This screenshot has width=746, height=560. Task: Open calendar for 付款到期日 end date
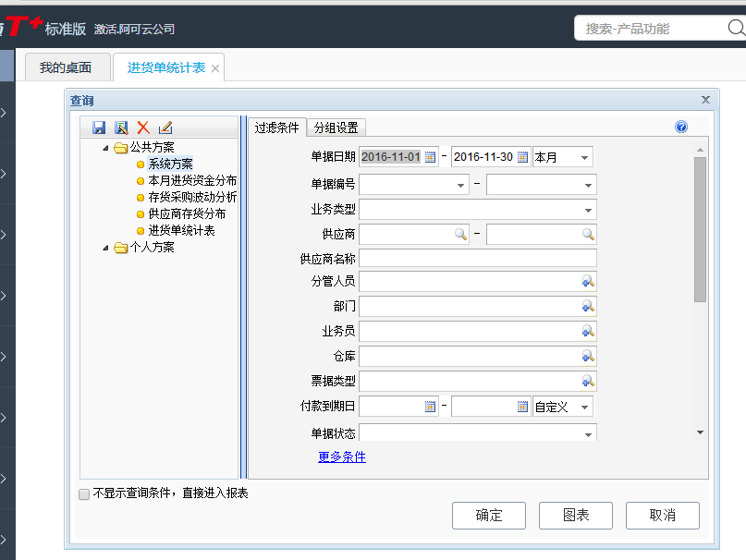point(522,407)
